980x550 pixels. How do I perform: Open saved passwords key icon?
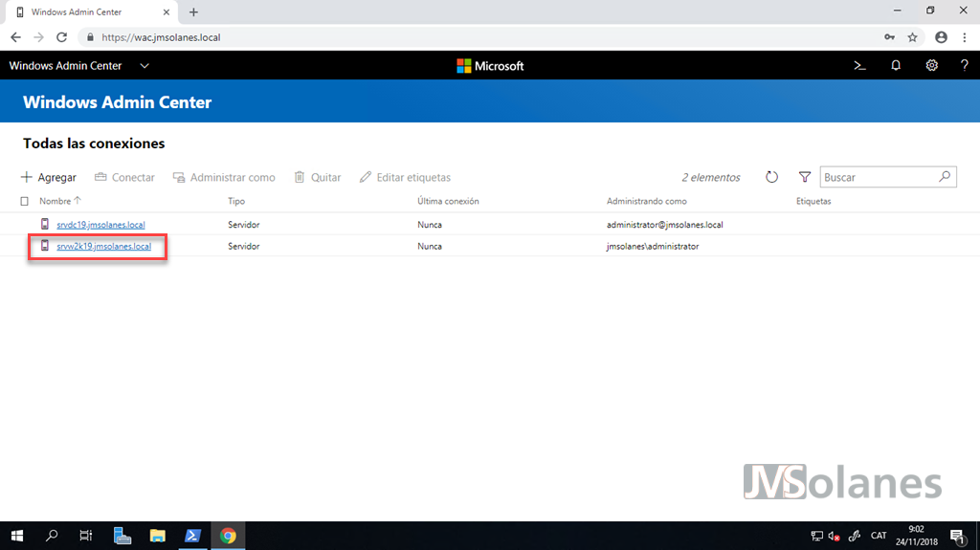pyautogui.click(x=889, y=37)
